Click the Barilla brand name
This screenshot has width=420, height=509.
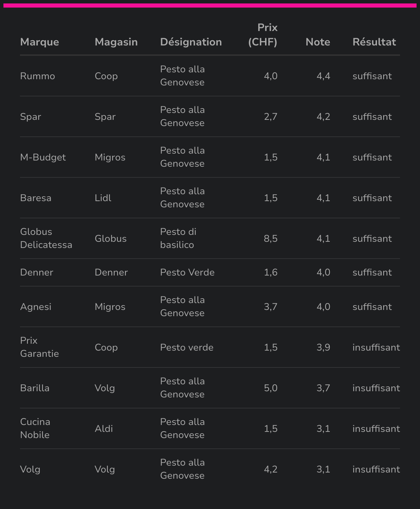(35, 388)
